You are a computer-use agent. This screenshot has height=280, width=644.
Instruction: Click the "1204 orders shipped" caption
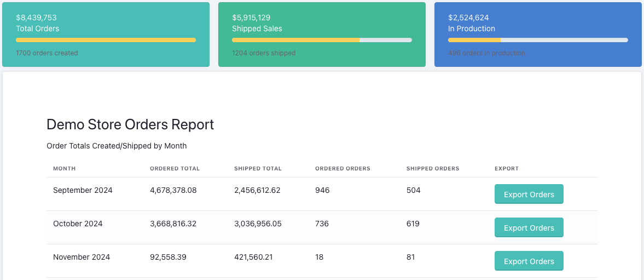click(x=264, y=53)
